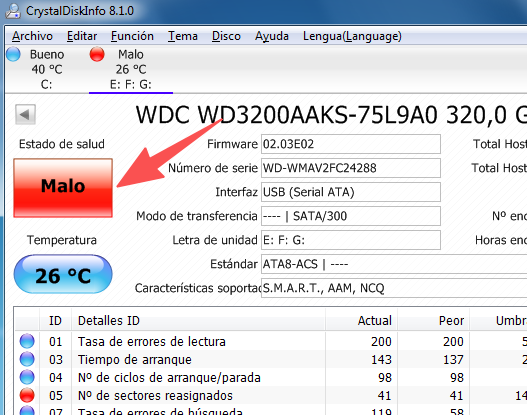
Task: Click Peor value 137 for Tiempo de arranque
Action: (x=453, y=360)
